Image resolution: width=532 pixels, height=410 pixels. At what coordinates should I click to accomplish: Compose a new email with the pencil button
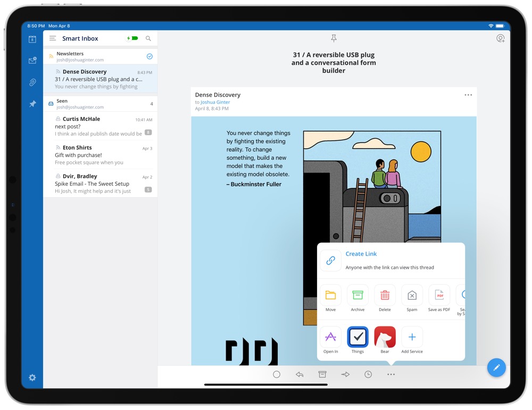496,367
